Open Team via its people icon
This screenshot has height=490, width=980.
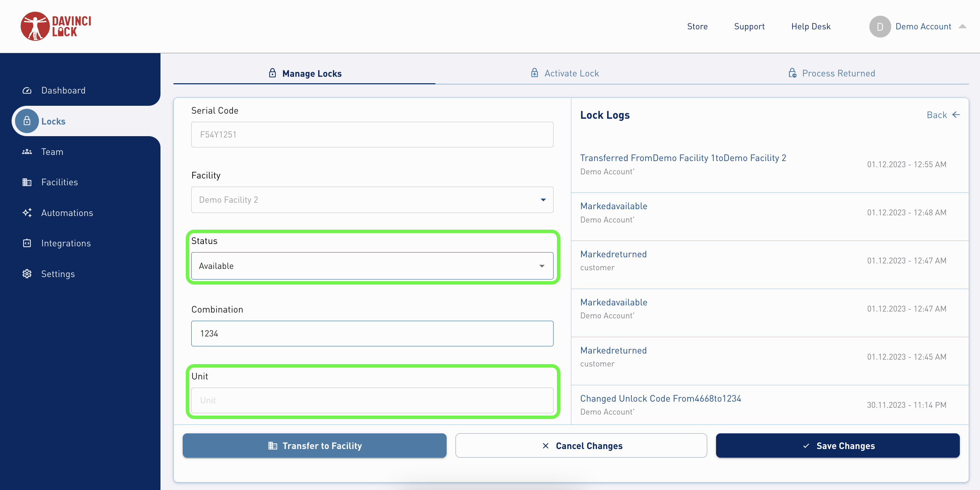click(27, 152)
